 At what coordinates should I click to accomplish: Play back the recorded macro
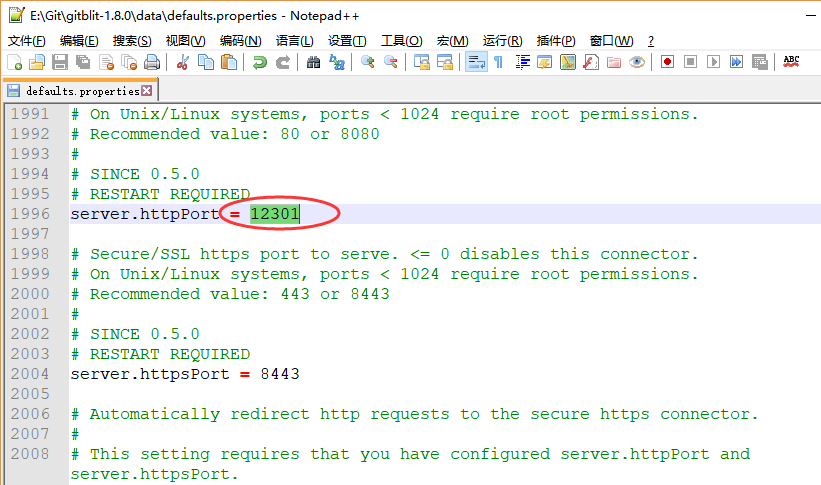[x=714, y=62]
